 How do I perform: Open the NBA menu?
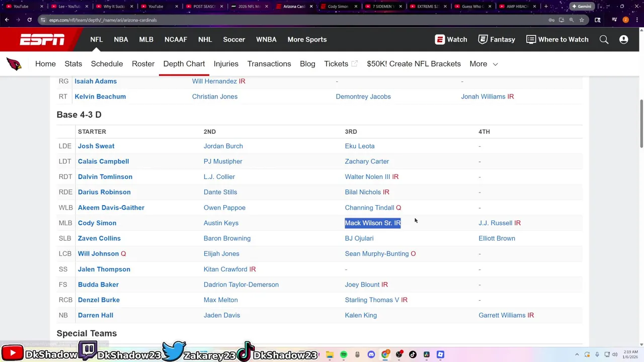(x=121, y=40)
